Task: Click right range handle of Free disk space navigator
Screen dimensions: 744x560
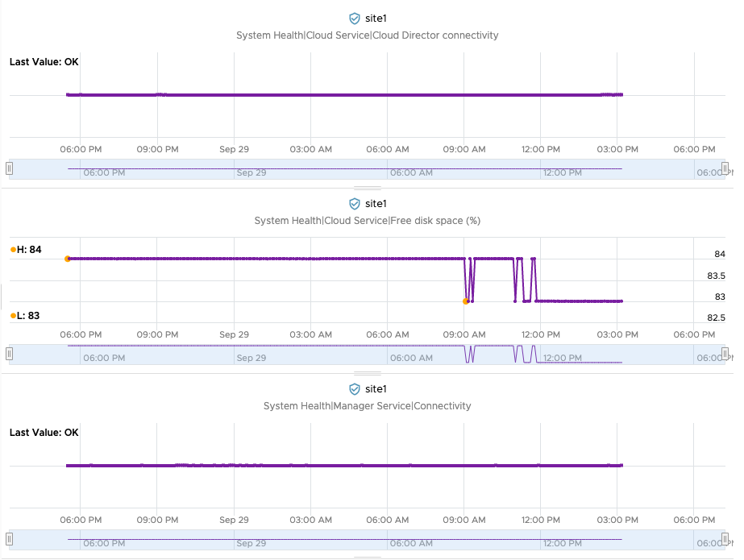Action: coord(725,354)
